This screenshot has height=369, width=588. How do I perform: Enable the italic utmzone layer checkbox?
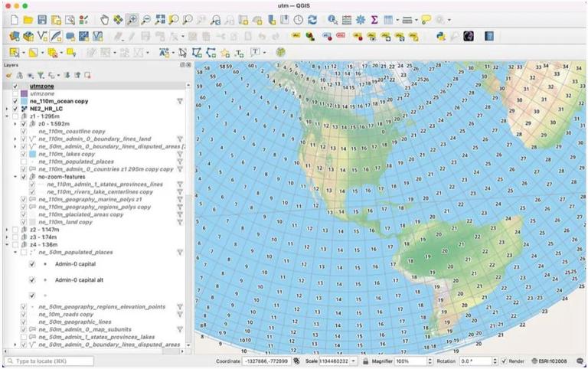pyautogui.click(x=15, y=93)
